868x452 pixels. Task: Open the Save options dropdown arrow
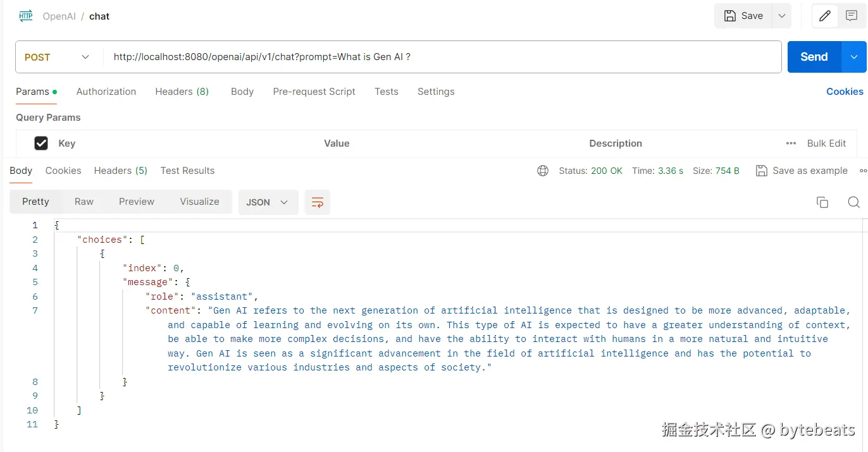click(x=782, y=16)
